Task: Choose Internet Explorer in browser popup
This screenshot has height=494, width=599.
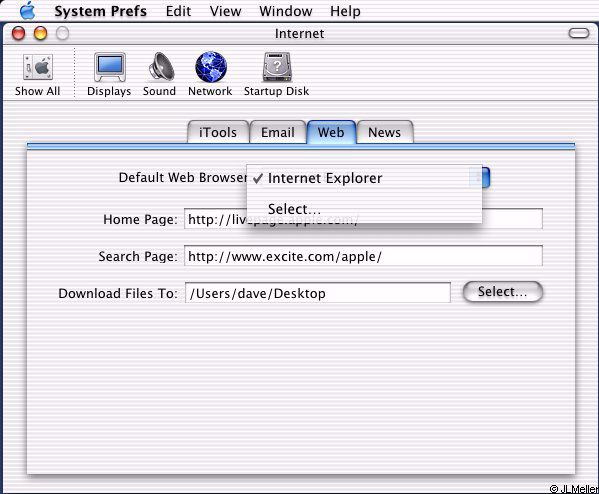Action: 364,178
